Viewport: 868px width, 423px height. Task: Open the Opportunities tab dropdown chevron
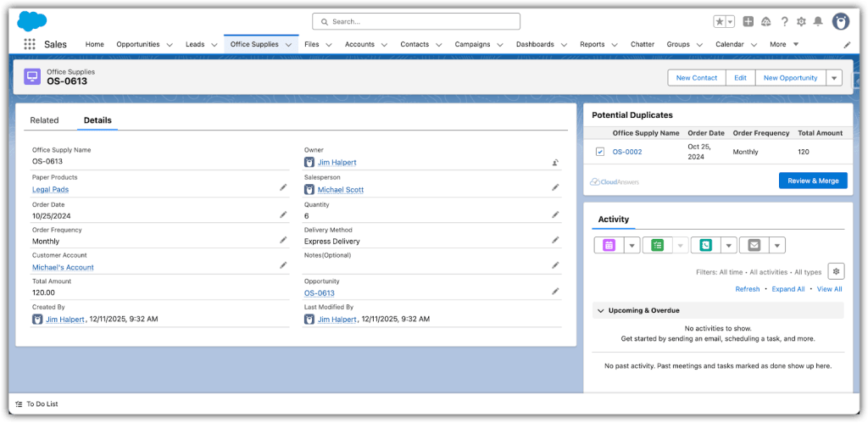pyautogui.click(x=170, y=45)
